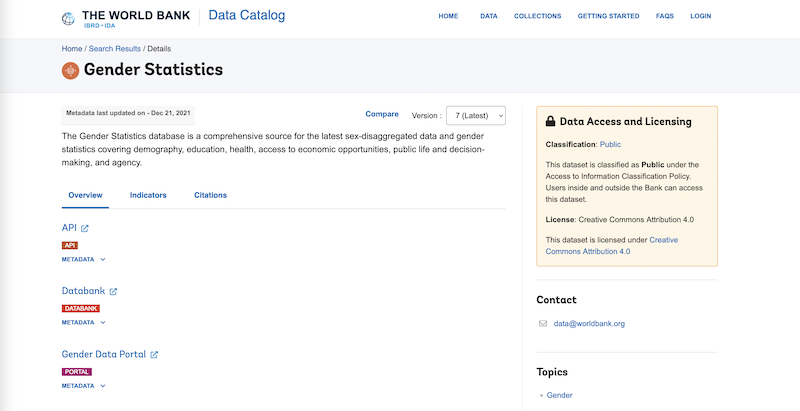The width and height of the screenshot is (800, 411).
Task: Click the World Bank globe logo
Action: point(69,17)
